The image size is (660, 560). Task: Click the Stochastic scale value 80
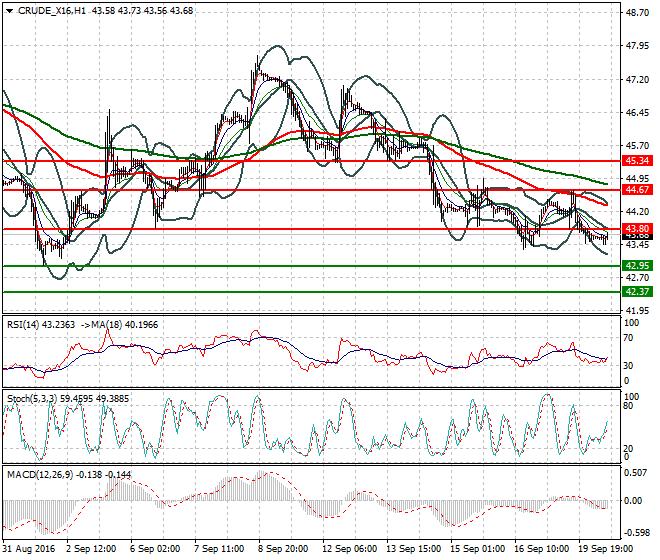tap(628, 406)
